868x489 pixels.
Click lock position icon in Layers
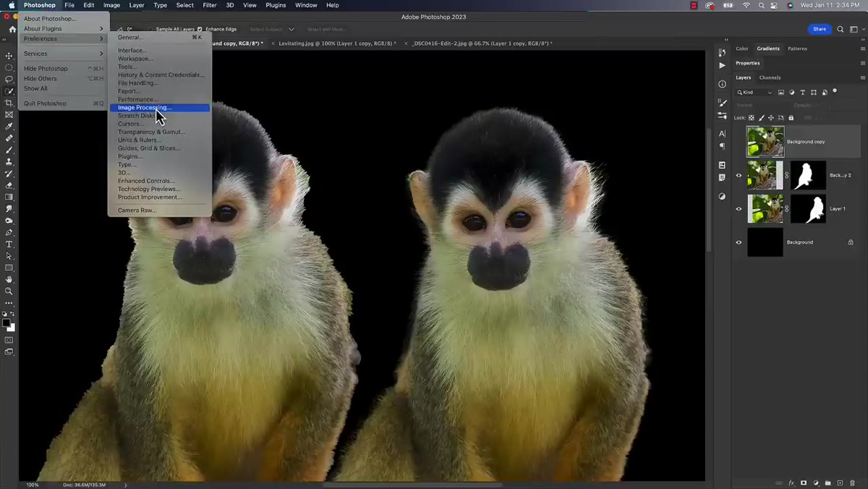[771, 118]
